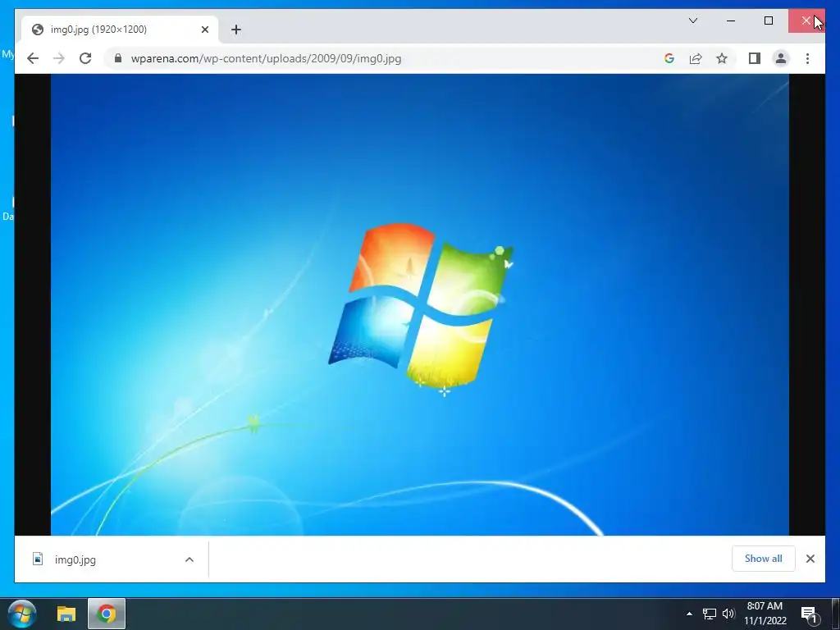840x630 pixels.
Task: Open Action Center notifications icon
Action: (x=810, y=614)
